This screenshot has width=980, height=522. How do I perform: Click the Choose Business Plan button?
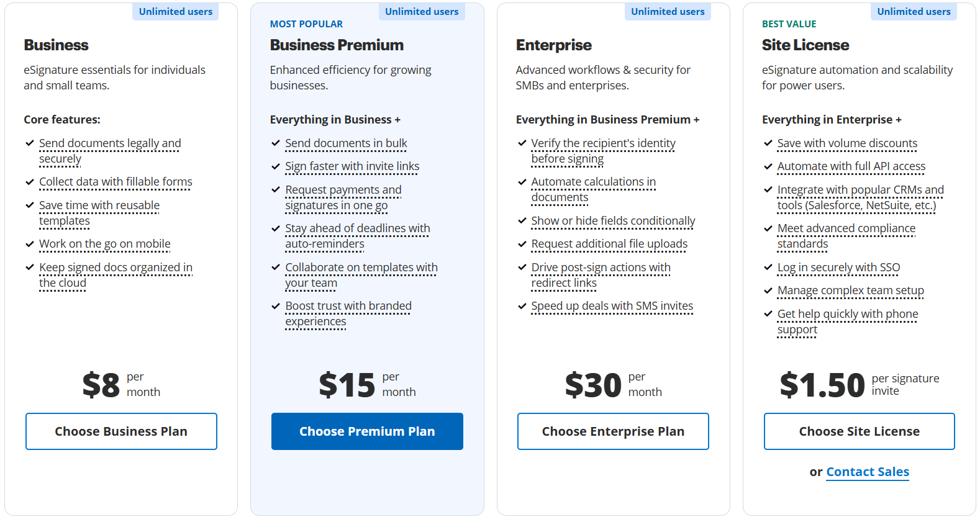click(121, 431)
